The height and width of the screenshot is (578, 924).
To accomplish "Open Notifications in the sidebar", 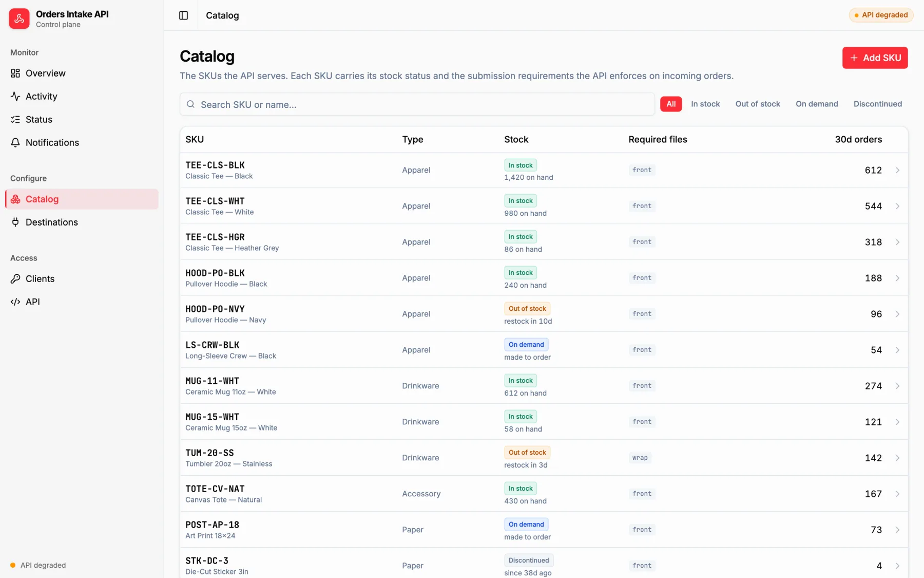I will coord(82,142).
